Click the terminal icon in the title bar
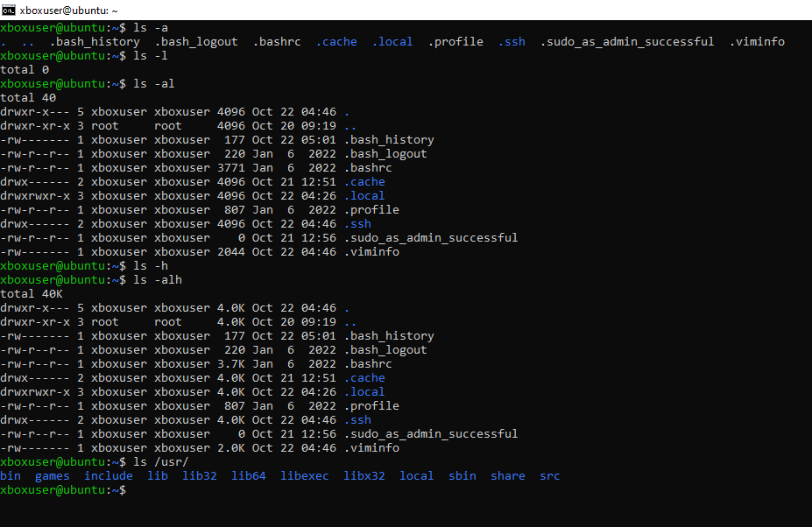 click(x=11, y=10)
